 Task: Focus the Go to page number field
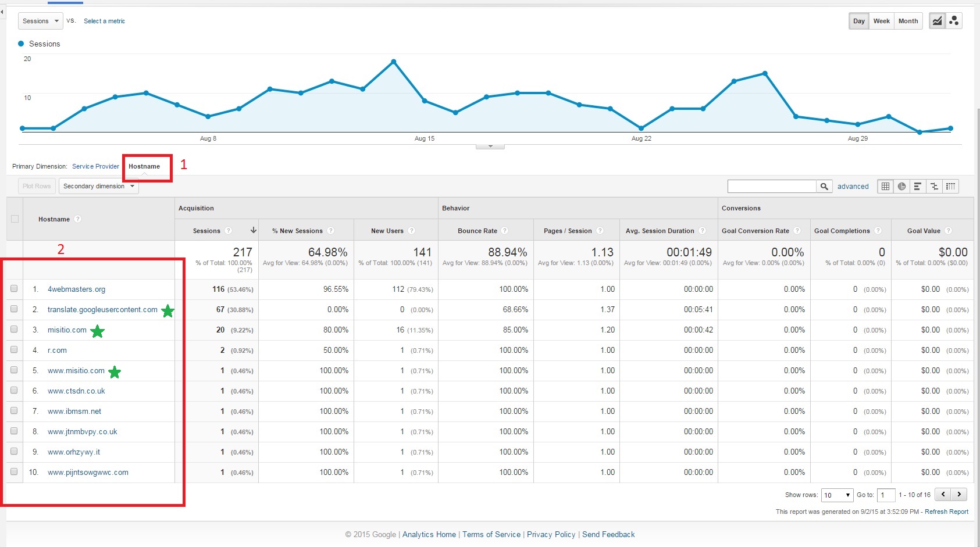click(x=885, y=495)
